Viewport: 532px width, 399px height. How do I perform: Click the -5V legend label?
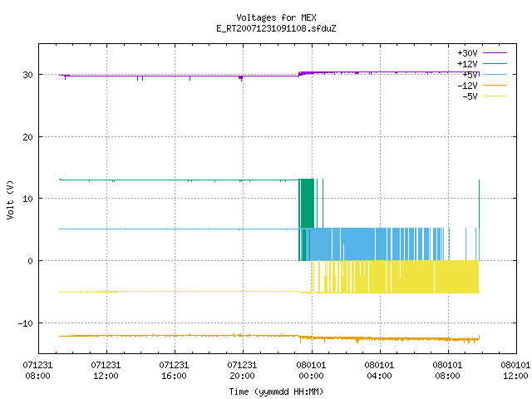(x=470, y=96)
